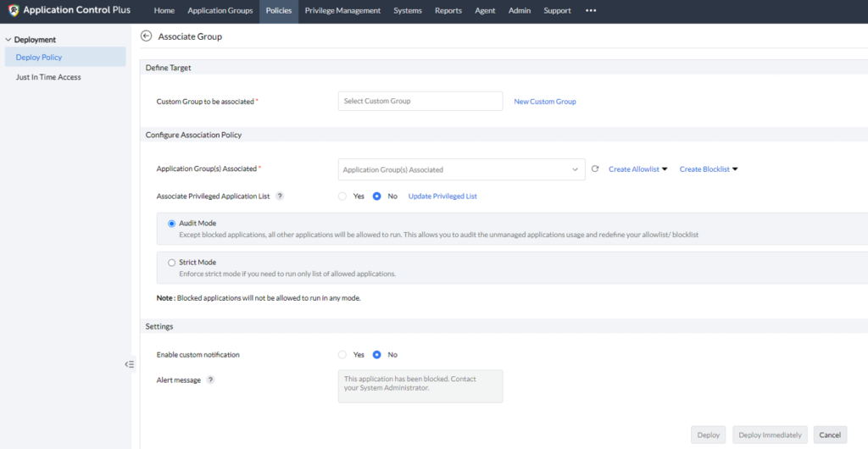The image size is (868, 449).
Task: Open the Agent tab
Action: pos(485,10)
